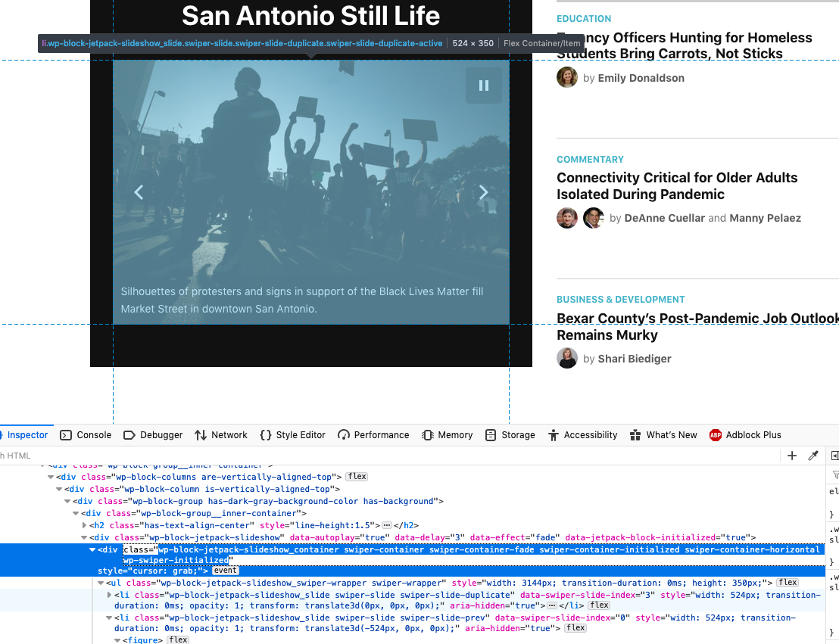This screenshot has width=839, height=644.
Task: Click the San Antonio Still Life heading
Action: [311, 15]
